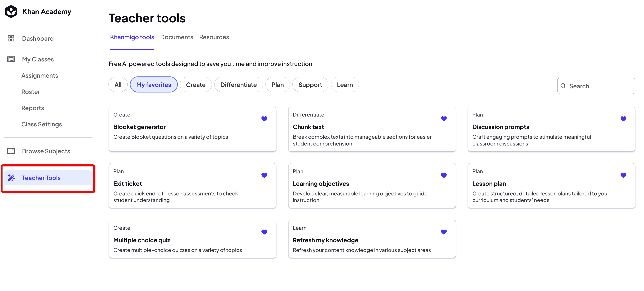This screenshot has height=291, width=644.
Task: Click the Dashboard grid icon
Action: coord(11,38)
